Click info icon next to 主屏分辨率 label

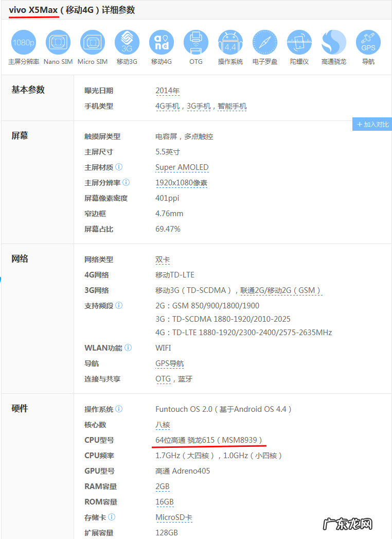pos(126,183)
